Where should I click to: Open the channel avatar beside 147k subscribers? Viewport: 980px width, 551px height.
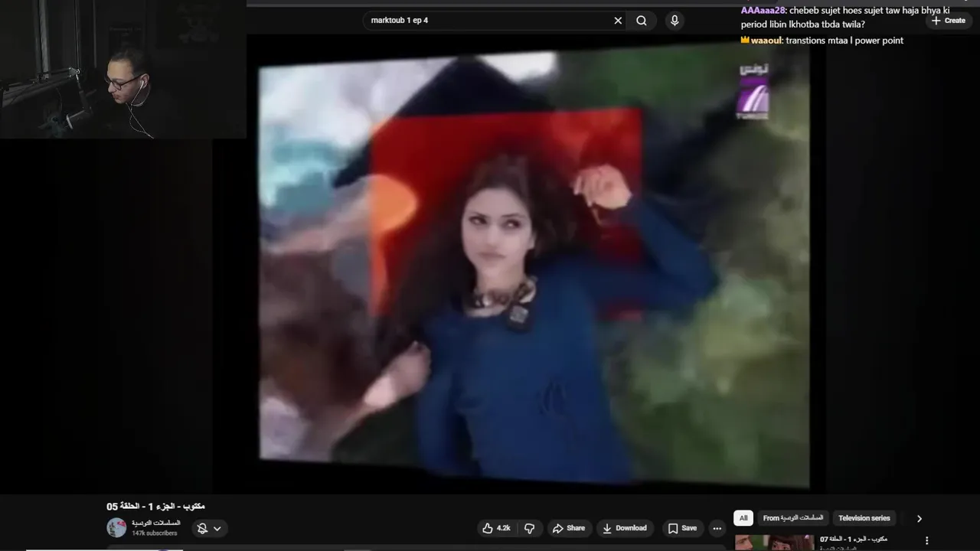coord(116,527)
